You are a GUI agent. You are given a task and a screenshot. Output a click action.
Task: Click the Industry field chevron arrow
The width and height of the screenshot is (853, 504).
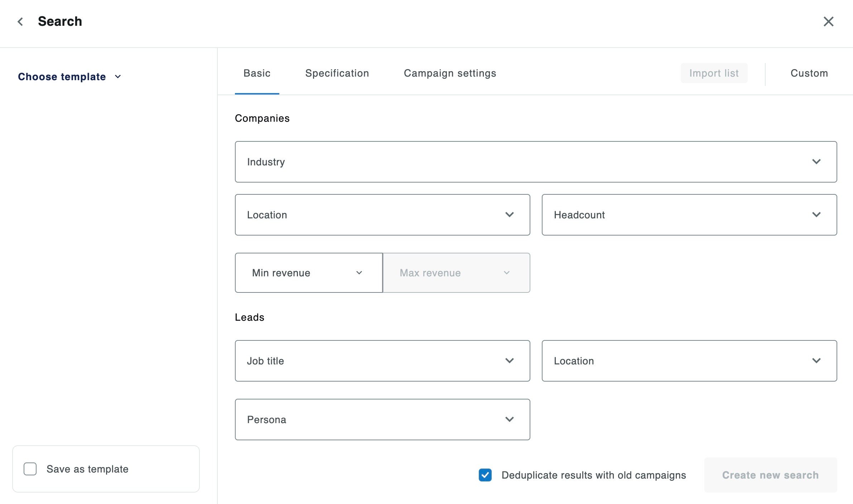[x=816, y=162]
